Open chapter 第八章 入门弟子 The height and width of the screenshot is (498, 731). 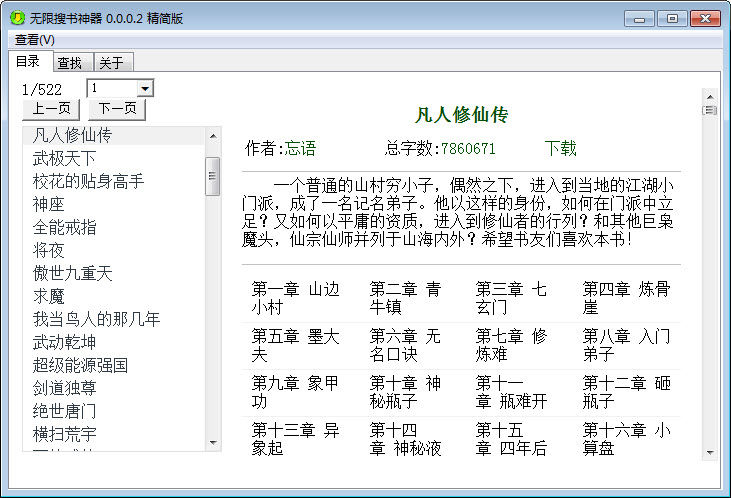pos(626,346)
